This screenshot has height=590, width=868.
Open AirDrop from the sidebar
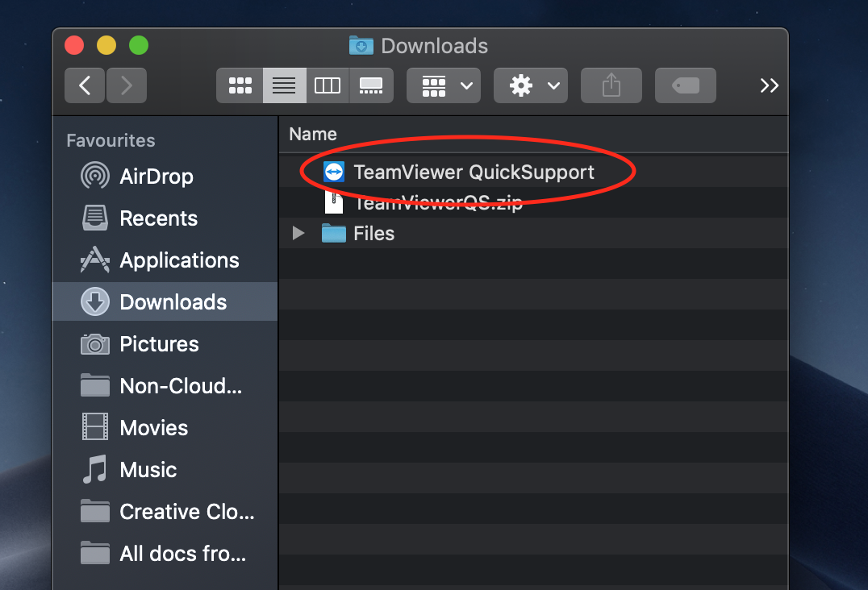tap(156, 177)
